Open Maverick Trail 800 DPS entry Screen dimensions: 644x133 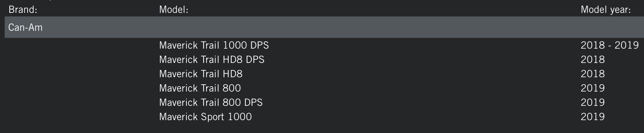(x=211, y=102)
